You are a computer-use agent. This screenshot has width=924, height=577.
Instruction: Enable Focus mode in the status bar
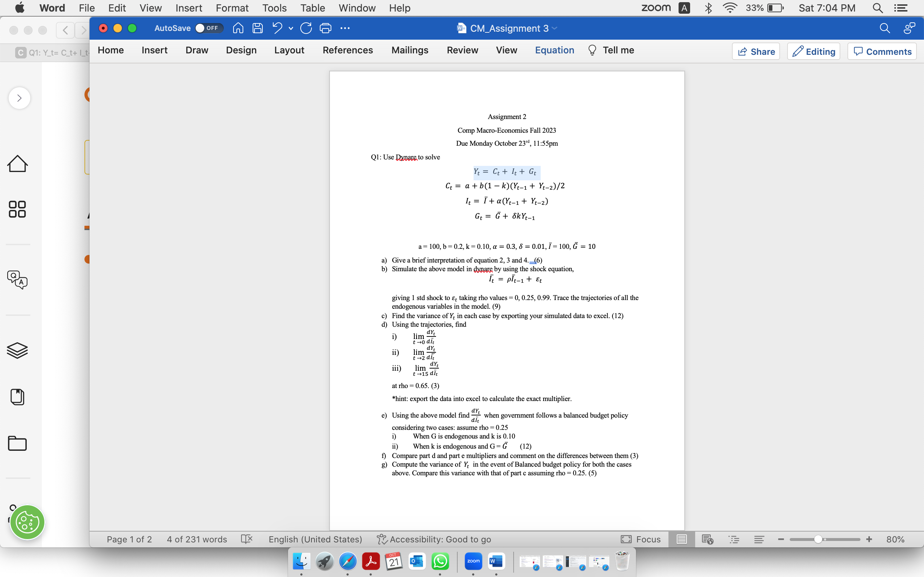pos(641,539)
